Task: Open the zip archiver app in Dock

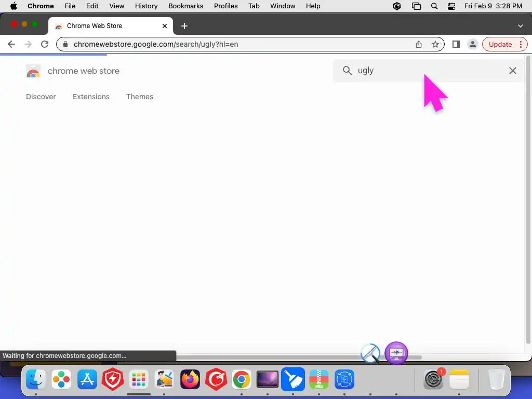Action: 319,379
